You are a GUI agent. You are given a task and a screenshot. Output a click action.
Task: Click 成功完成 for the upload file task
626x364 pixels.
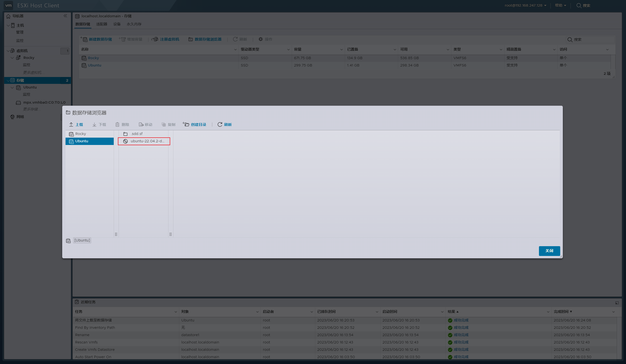click(461, 320)
